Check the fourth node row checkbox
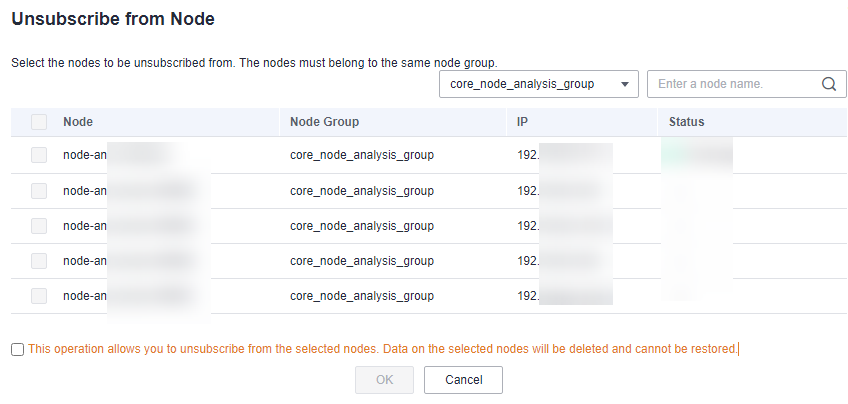Image resolution: width=848 pixels, height=404 pixels. [39, 261]
